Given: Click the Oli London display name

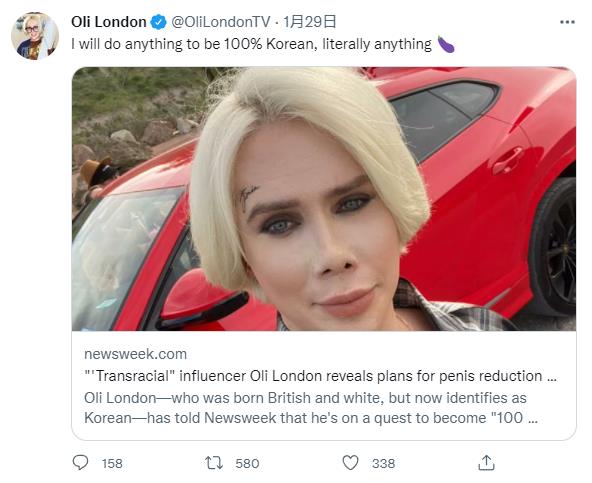Looking at the screenshot, I should tap(109, 22).
